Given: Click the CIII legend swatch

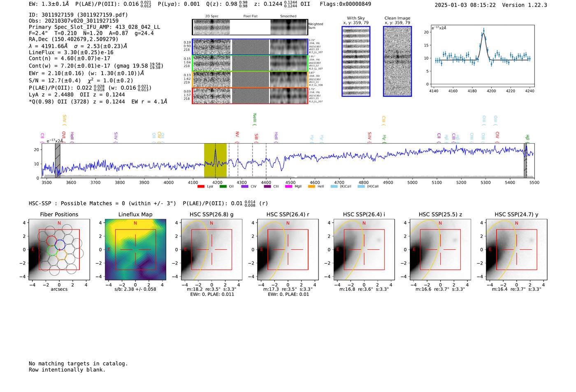Looking at the screenshot, I should pyautogui.click(x=267, y=186).
